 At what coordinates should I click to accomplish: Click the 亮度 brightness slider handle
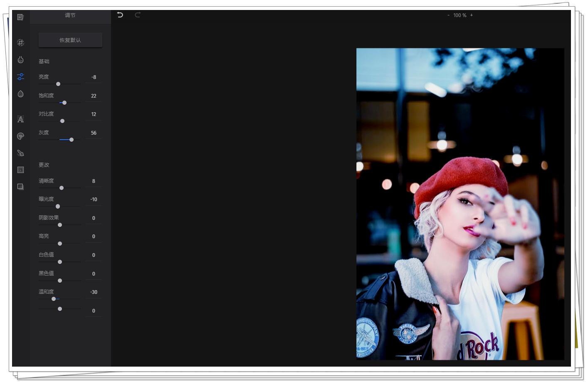[58, 84]
